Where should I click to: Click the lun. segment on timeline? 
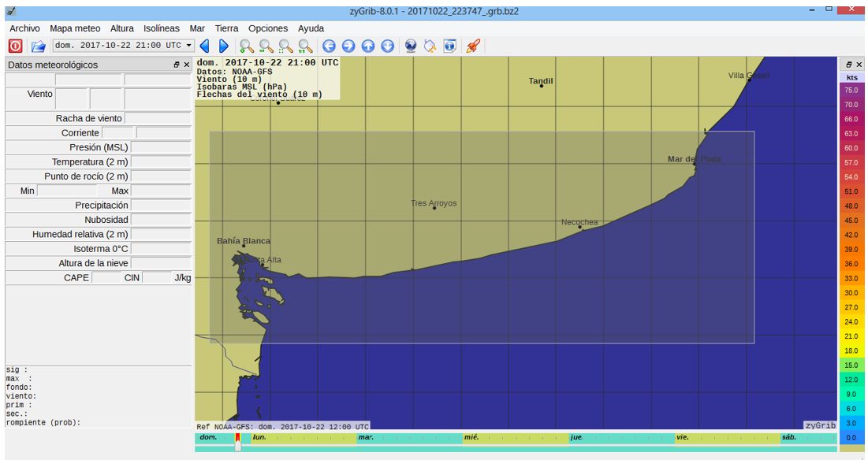pyautogui.click(x=302, y=438)
